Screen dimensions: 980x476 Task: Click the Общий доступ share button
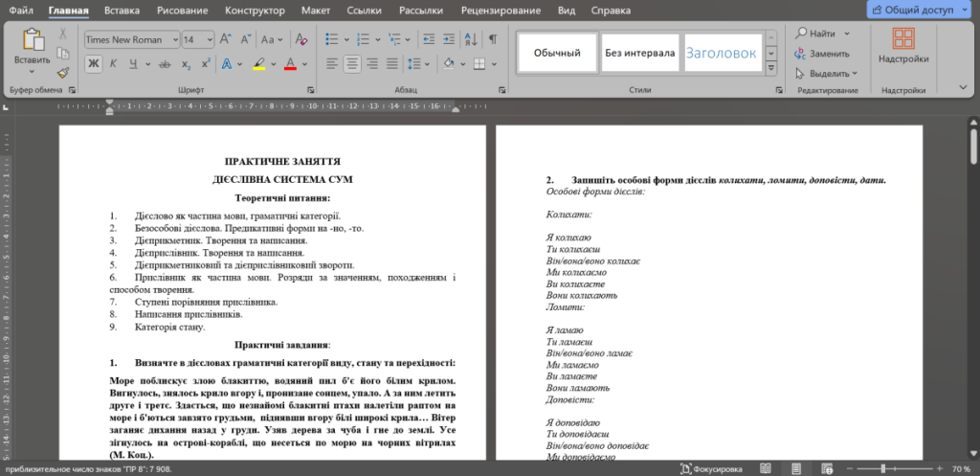(x=918, y=11)
